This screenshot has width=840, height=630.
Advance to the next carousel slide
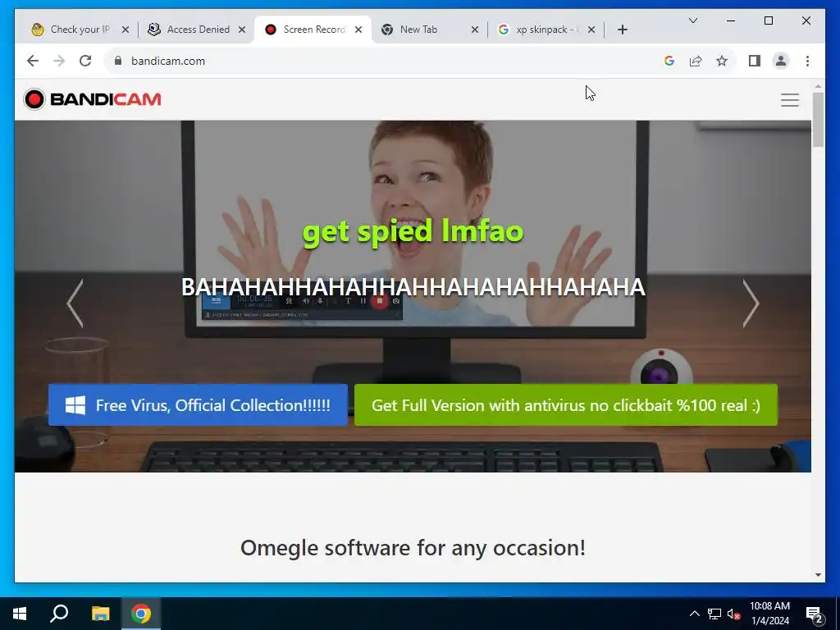tap(751, 304)
